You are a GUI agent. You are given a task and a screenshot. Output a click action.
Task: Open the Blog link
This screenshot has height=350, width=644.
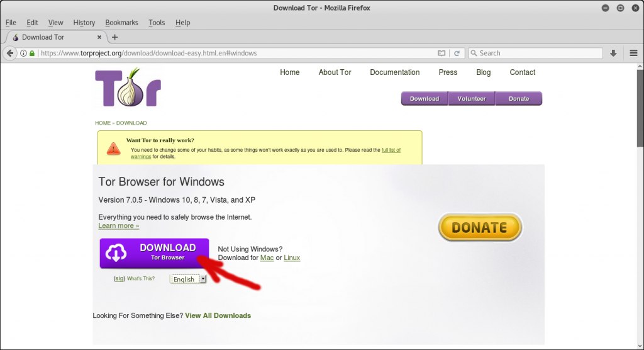point(484,72)
